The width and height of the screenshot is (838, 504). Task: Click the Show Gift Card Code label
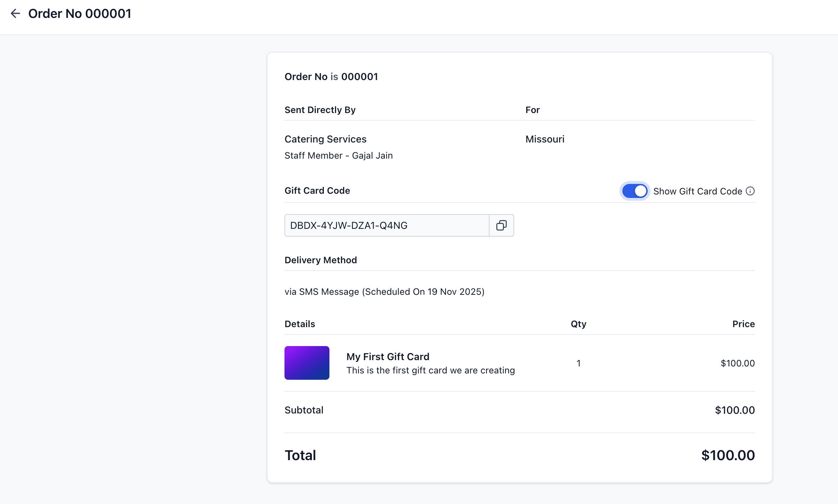click(x=698, y=191)
